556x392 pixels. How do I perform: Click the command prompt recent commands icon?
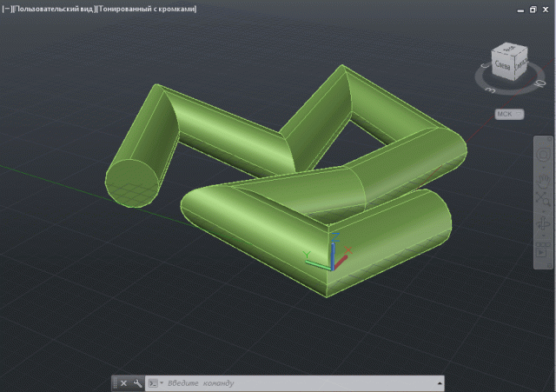coord(153,382)
